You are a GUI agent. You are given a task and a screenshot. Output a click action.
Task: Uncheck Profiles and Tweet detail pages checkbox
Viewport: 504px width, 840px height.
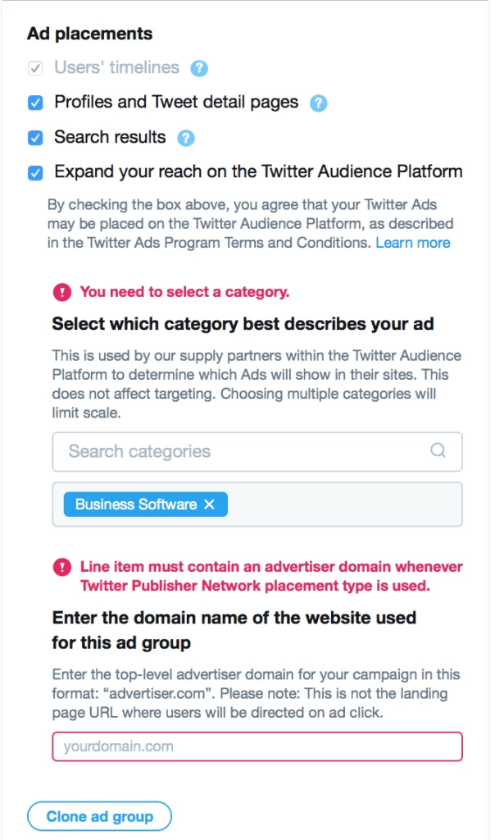coord(35,103)
